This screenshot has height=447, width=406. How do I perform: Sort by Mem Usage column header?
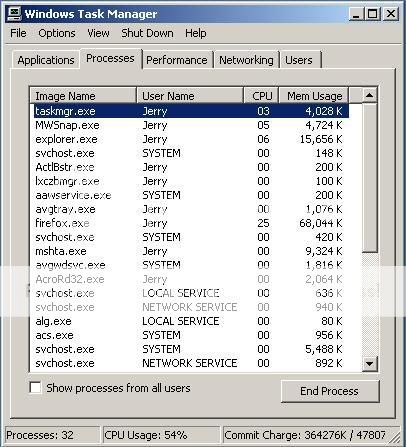314,96
